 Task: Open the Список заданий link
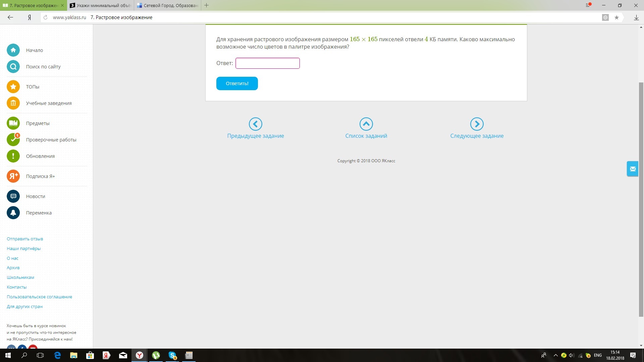coord(366,136)
